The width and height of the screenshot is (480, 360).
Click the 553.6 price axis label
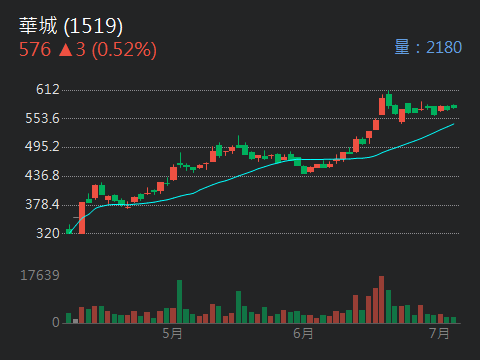42,118
